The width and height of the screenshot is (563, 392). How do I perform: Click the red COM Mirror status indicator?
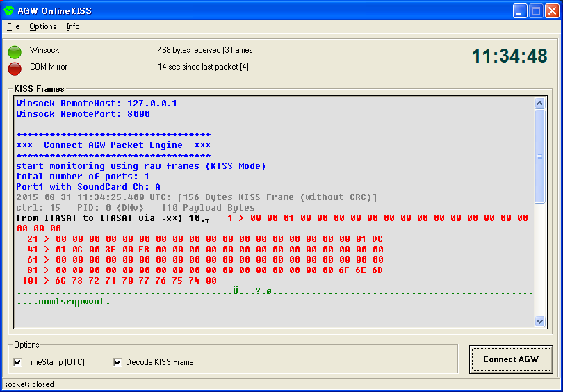tap(15, 67)
